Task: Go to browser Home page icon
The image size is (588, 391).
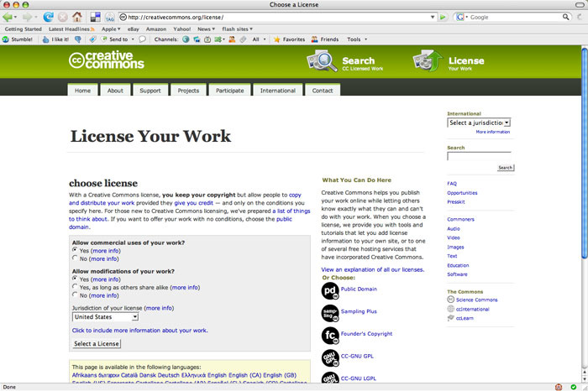Action: coord(76,17)
